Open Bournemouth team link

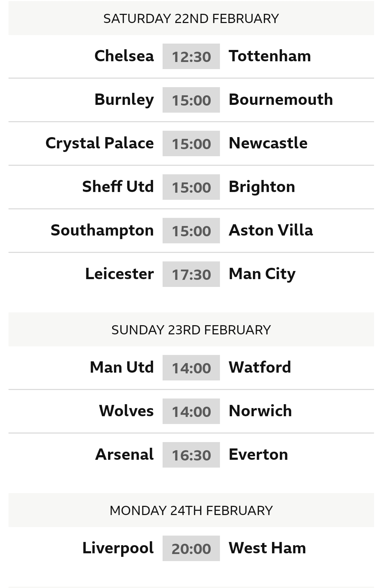pyautogui.click(x=281, y=100)
